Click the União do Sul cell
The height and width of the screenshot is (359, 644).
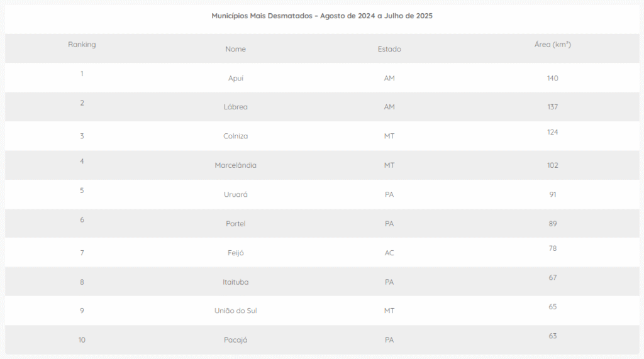[236, 311]
